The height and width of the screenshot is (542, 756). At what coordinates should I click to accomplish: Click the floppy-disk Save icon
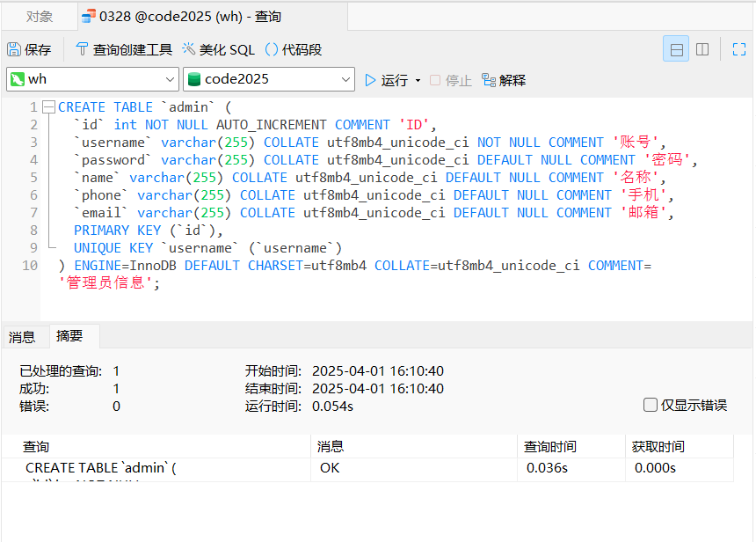click(x=14, y=49)
